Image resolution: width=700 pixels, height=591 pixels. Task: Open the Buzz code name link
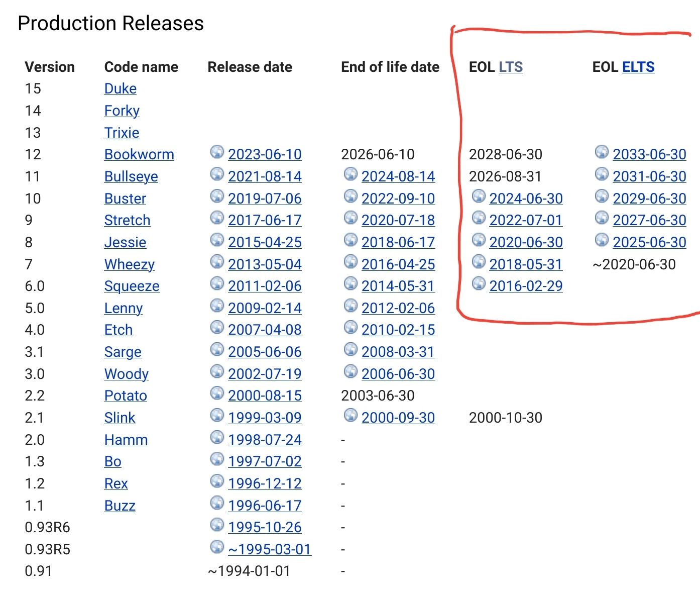[x=120, y=506]
